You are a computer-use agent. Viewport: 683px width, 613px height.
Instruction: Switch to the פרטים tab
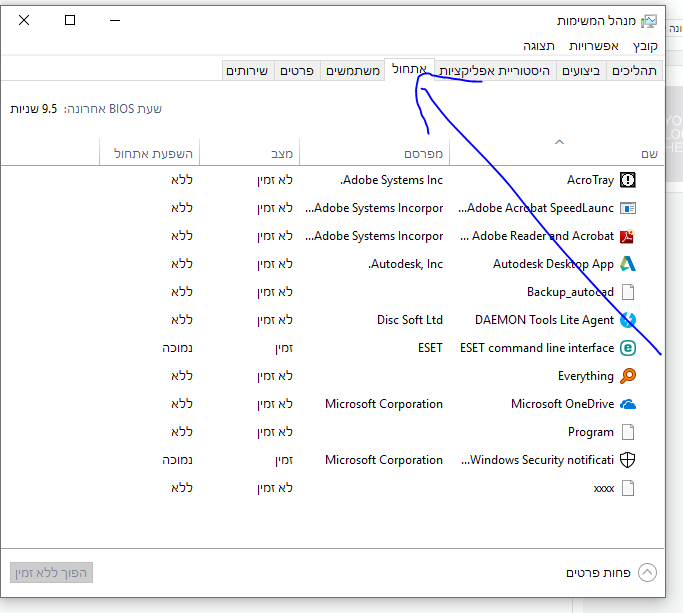tap(297, 71)
